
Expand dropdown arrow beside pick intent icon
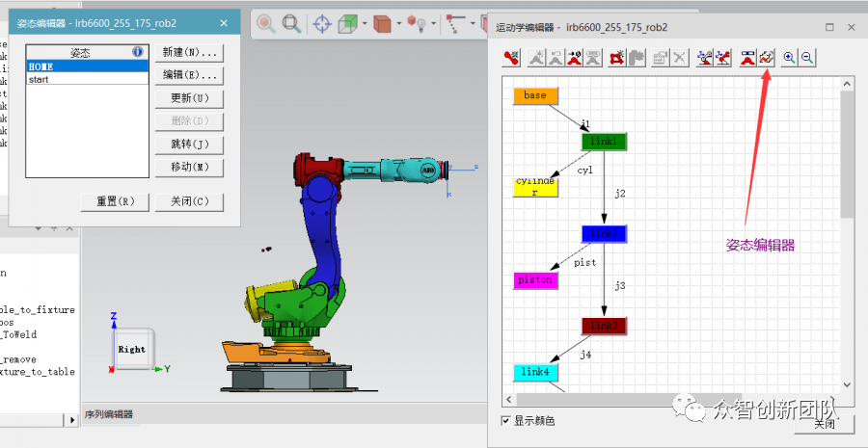click(x=473, y=24)
